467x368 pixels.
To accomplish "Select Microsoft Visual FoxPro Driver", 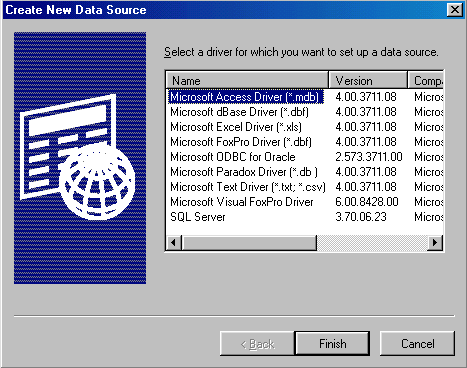I will click(x=242, y=202).
